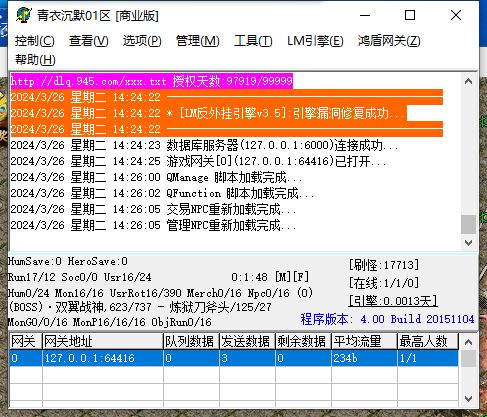Click the Hum0/24 Mon16/16 status line

point(161,293)
